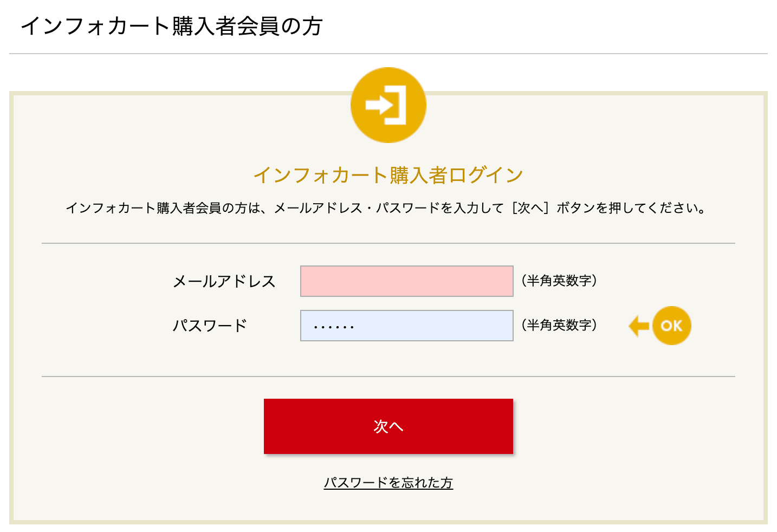Click the yellow left arrow beside OK
Screen dimensions: 777x532
point(639,326)
